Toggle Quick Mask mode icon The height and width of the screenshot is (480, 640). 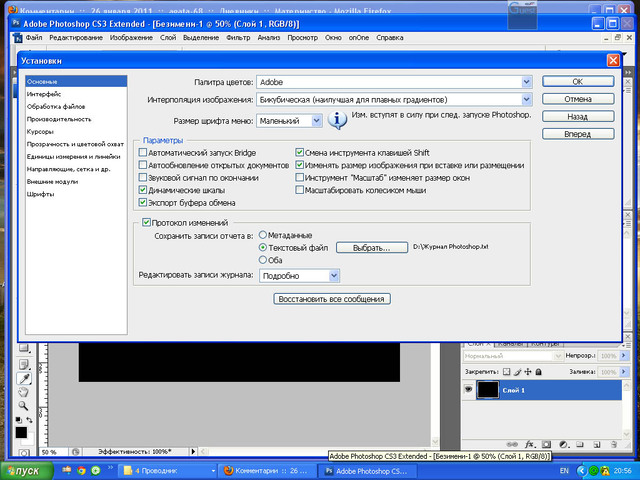pos(24,453)
